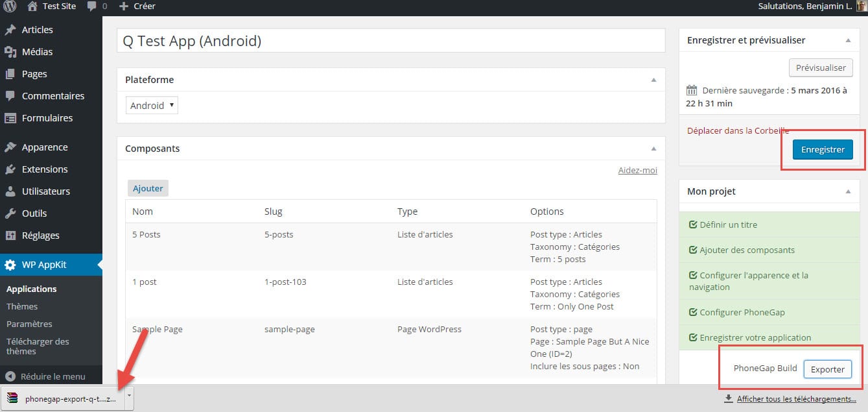The image size is (868, 412).
Task: Click the application title input field
Action: pyautogui.click(x=391, y=41)
